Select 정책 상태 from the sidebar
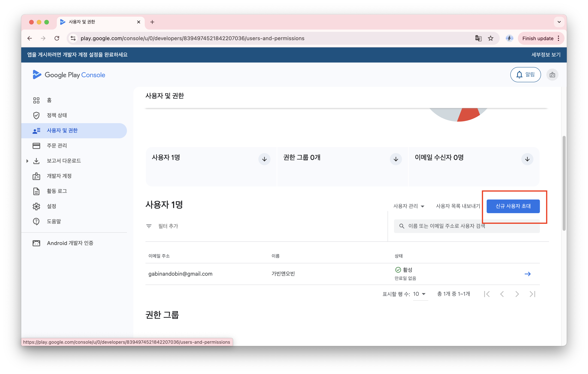Image resolution: width=588 pixels, height=374 pixels. tap(57, 115)
